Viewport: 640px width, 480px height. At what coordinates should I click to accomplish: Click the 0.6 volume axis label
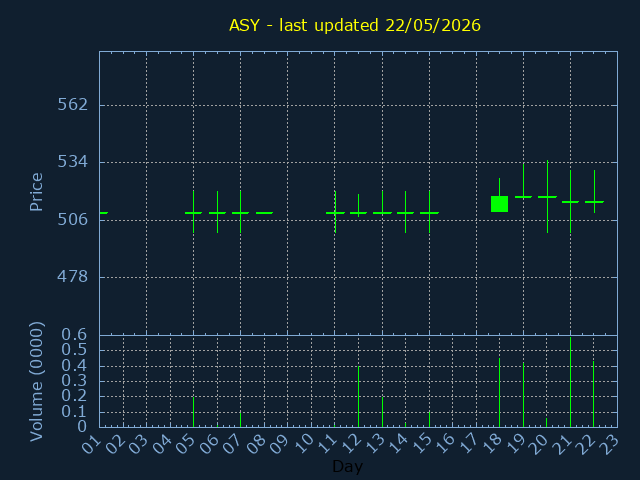coord(74,335)
